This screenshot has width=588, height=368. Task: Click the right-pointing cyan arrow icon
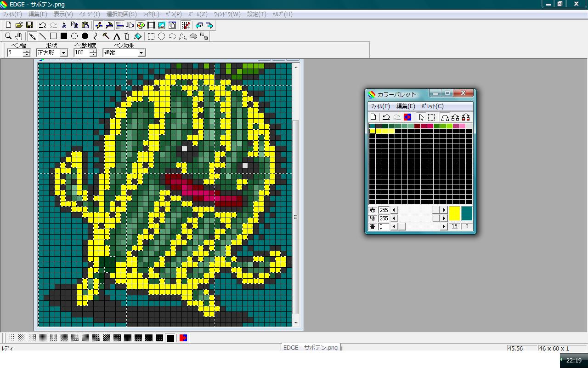point(209,25)
